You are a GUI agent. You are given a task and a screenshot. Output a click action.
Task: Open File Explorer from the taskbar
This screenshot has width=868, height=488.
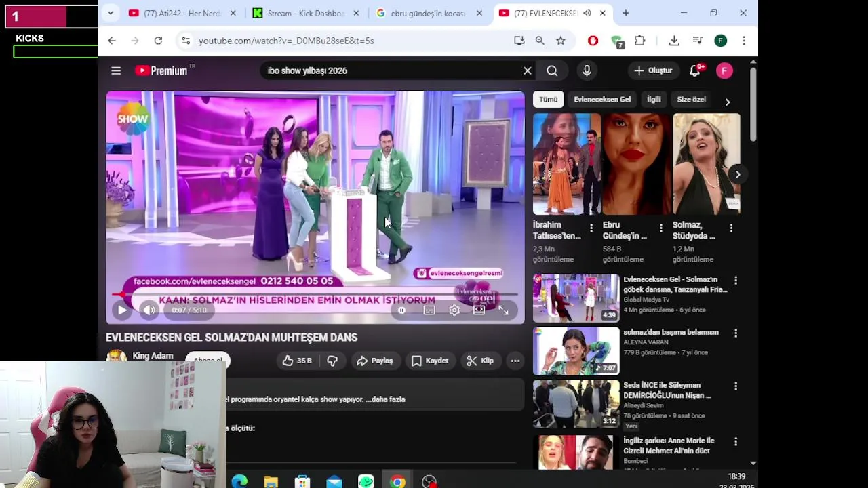(x=271, y=481)
